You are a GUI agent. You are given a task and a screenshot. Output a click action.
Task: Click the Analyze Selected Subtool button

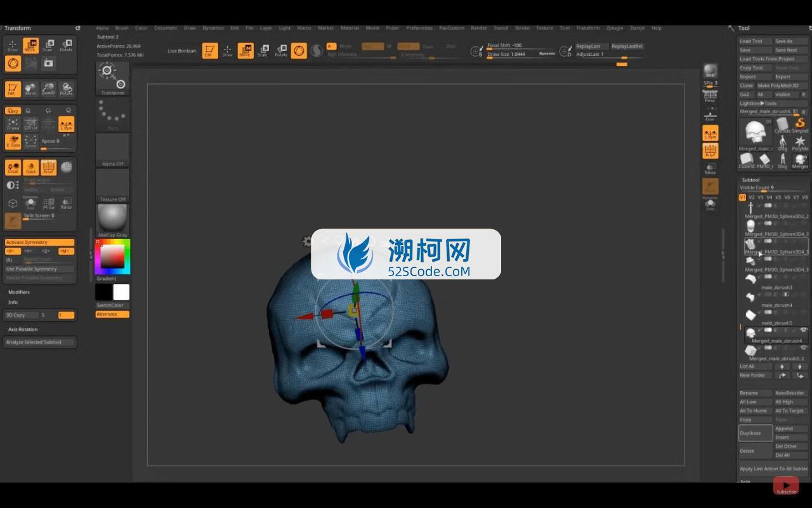coord(39,342)
